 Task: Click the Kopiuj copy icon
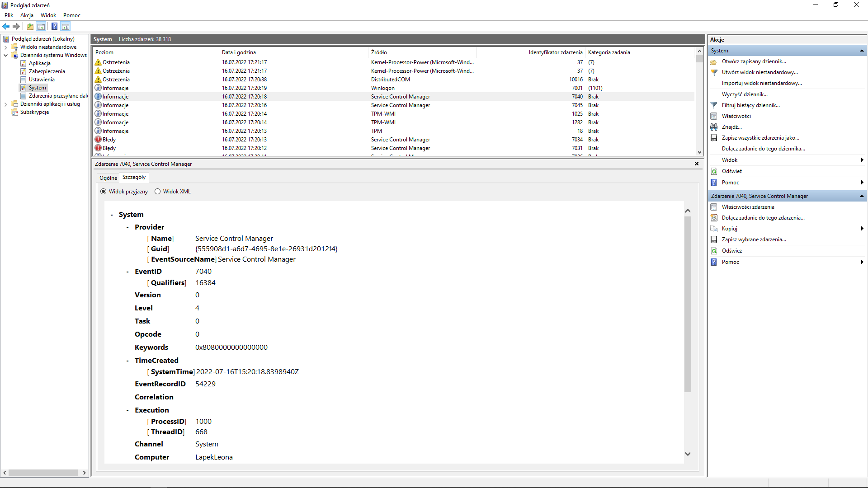click(714, 229)
